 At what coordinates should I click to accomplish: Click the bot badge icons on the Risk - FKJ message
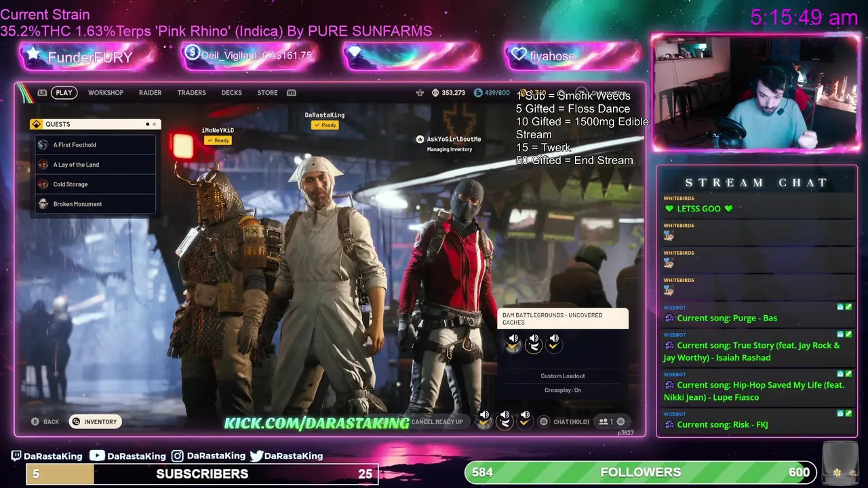pyautogui.click(x=844, y=413)
